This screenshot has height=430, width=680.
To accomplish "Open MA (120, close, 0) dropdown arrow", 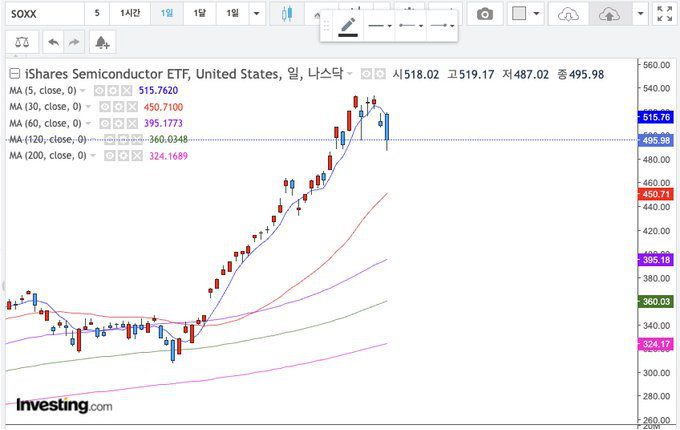I will point(93,139).
